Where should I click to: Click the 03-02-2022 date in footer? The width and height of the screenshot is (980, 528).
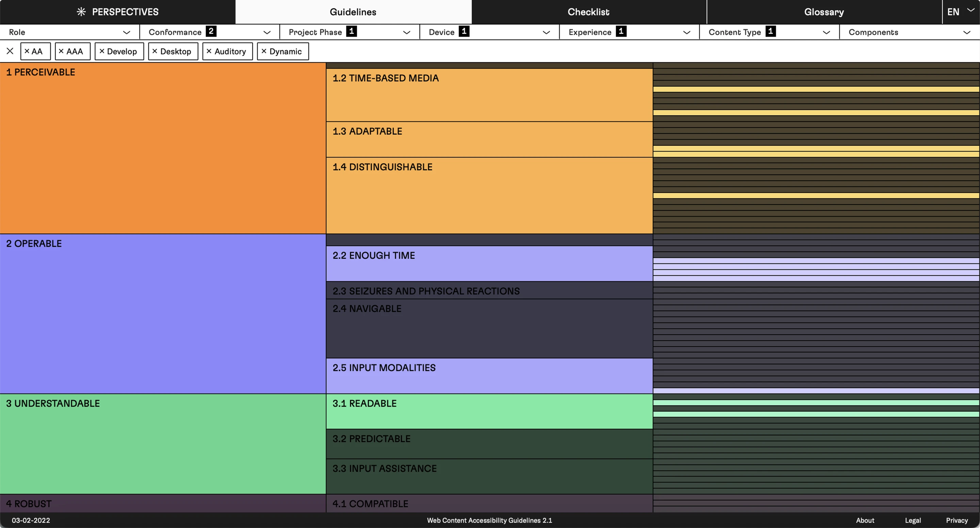pyautogui.click(x=31, y=521)
